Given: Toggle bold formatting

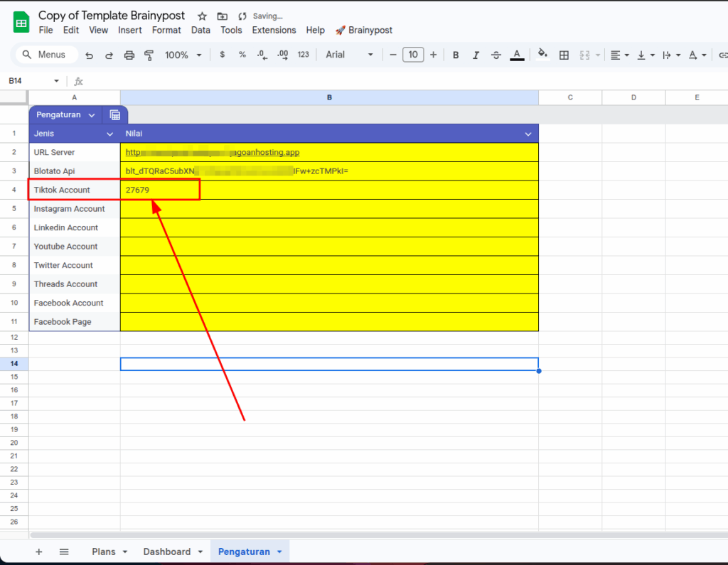Looking at the screenshot, I should (x=456, y=55).
